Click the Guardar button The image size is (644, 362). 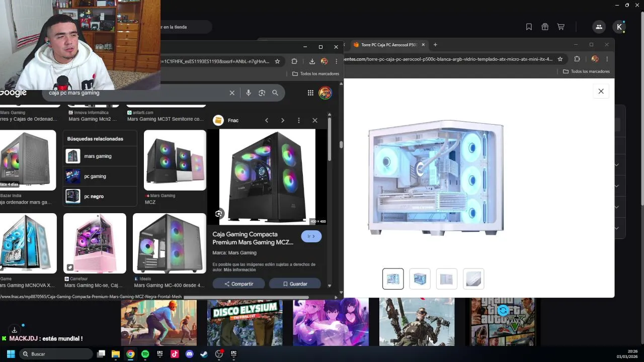click(x=295, y=284)
